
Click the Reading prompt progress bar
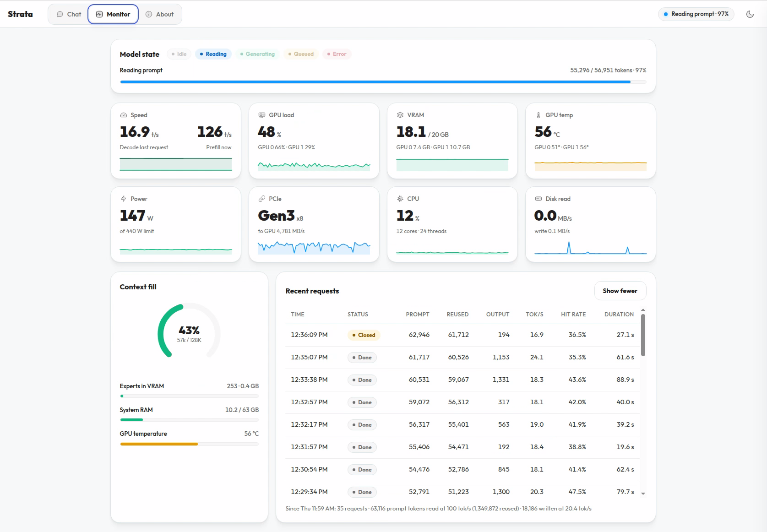383,82
